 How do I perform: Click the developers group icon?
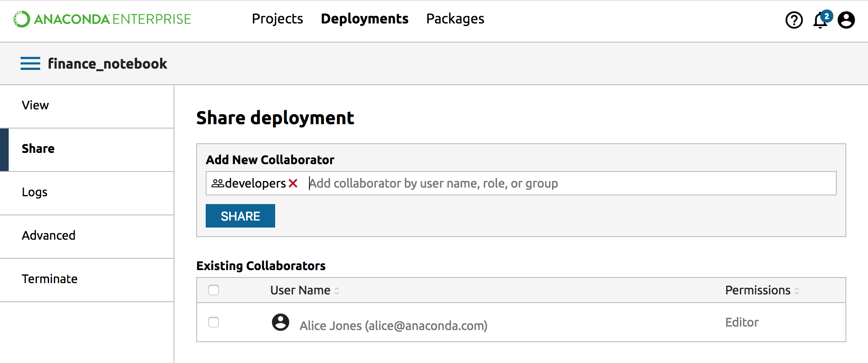(217, 184)
